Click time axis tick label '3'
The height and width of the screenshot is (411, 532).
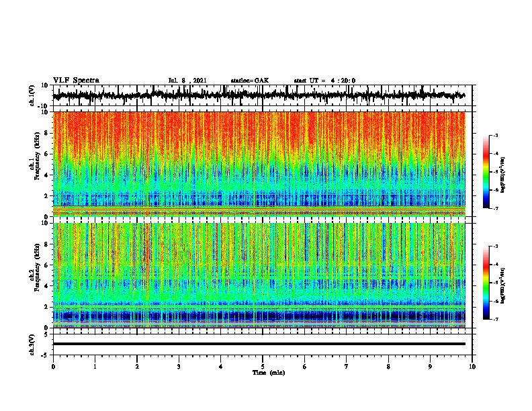click(x=179, y=367)
